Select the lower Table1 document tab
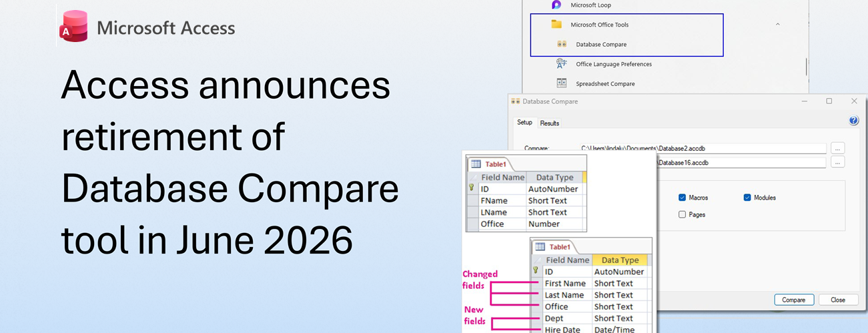This screenshot has width=868, height=333. click(554, 247)
